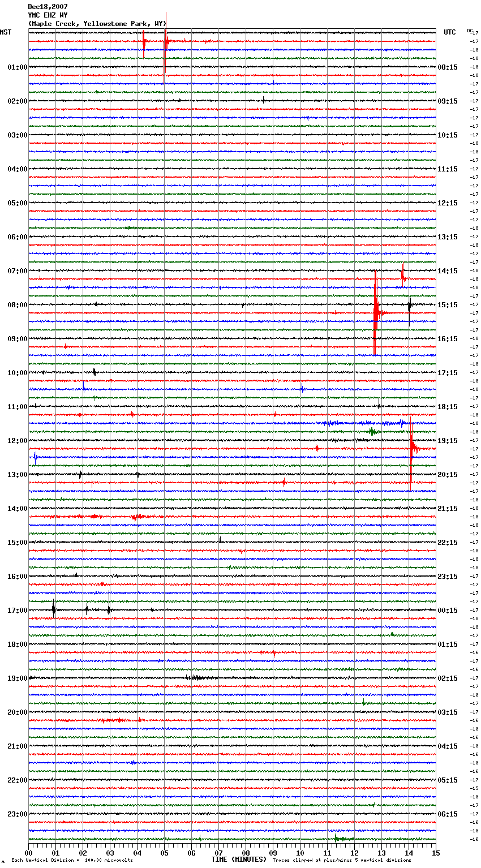Click the 08:15 UTC time label
The height and width of the screenshot is (868, 481).
click(448, 67)
